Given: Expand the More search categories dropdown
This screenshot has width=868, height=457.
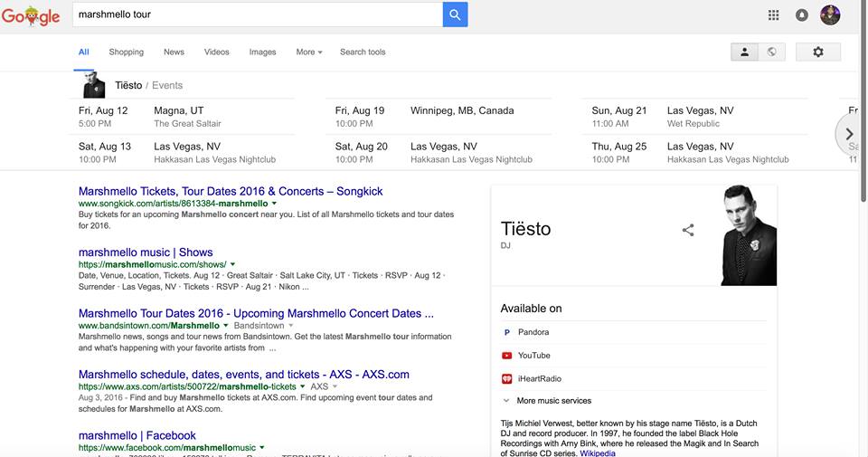Looking at the screenshot, I should [x=309, y=52].
